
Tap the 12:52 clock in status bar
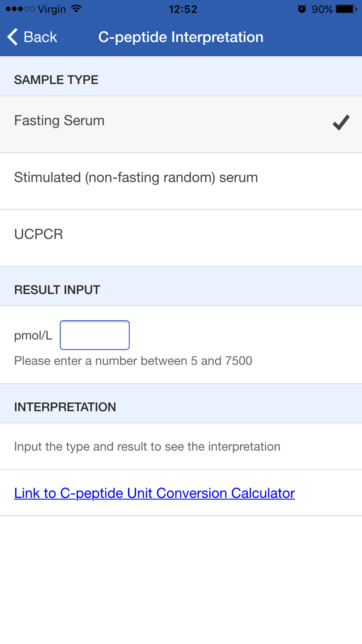point(183,9)
